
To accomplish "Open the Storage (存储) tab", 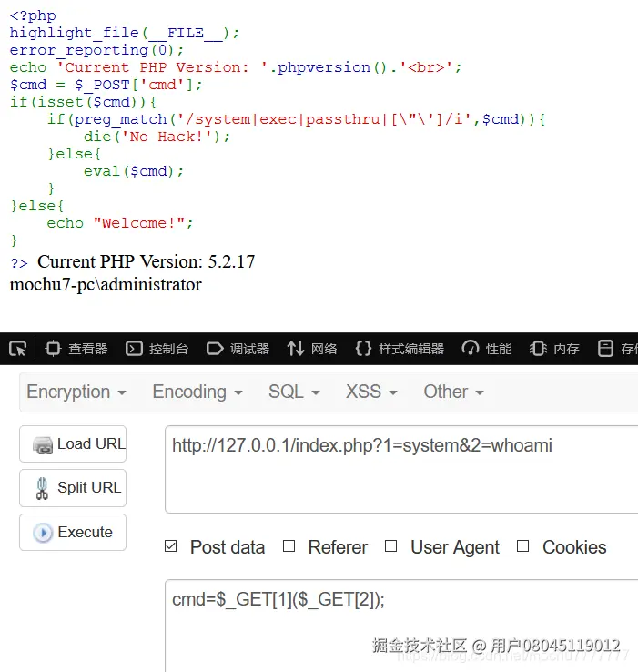I will click(617, 349).
